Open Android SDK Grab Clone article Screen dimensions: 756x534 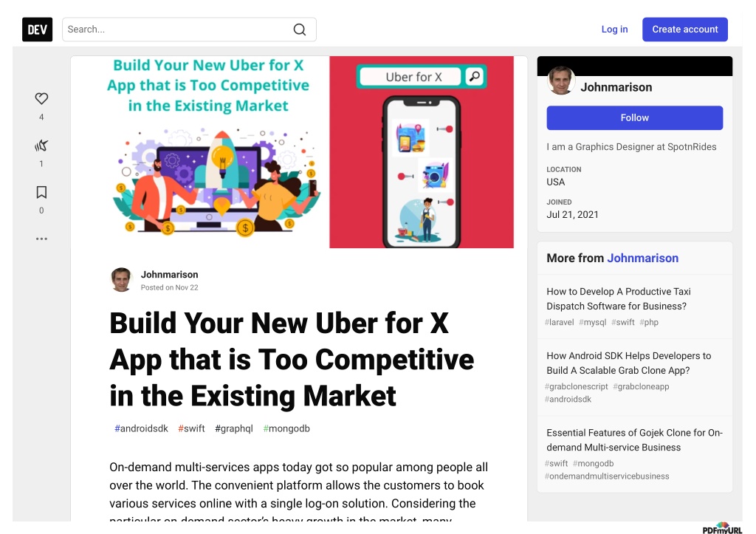629,363
